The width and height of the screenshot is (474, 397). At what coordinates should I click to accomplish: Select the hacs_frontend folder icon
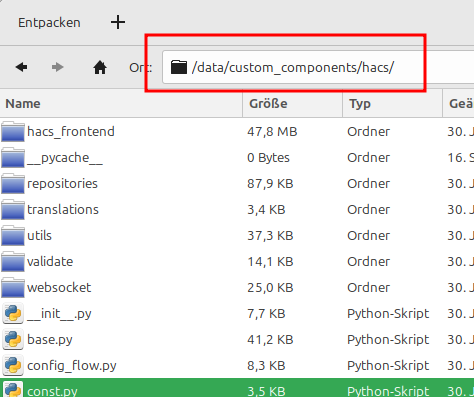pyautogui.click(x=13, y=132)
